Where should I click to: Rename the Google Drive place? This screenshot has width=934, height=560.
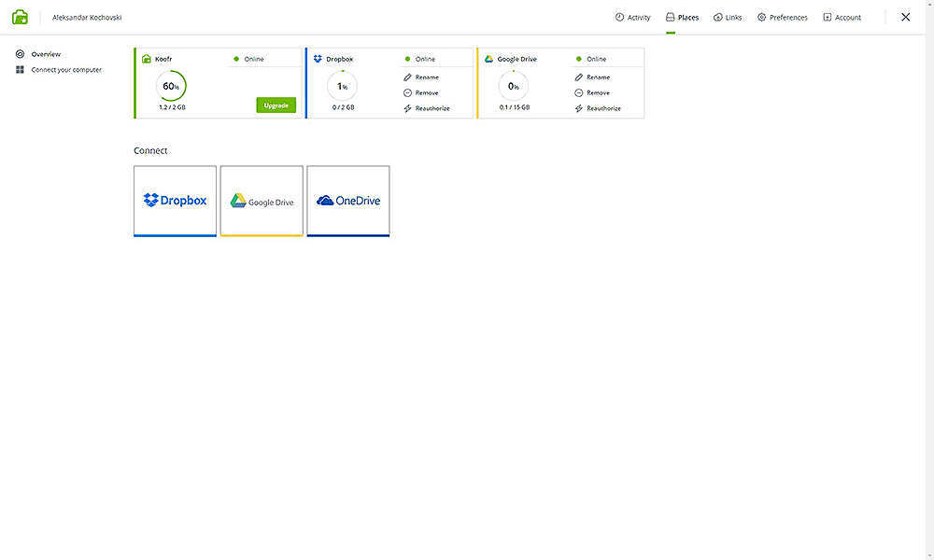pyautogui.click(x=592, y=77)
